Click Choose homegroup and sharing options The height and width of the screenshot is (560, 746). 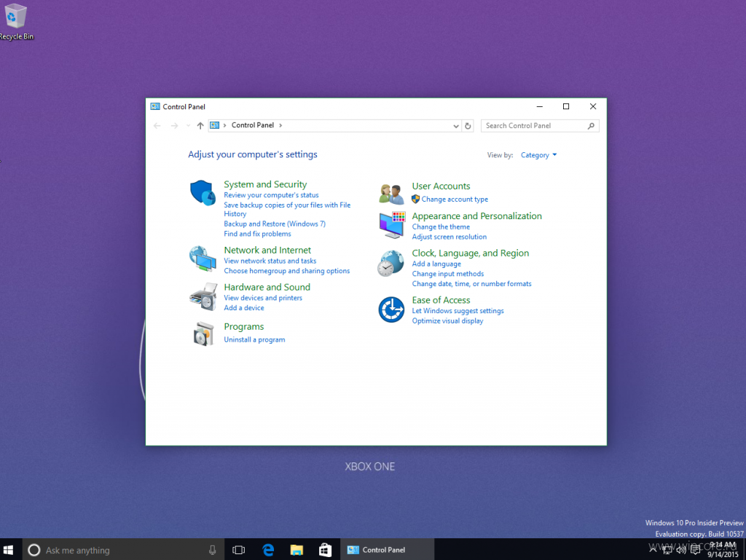coord(287,271)
